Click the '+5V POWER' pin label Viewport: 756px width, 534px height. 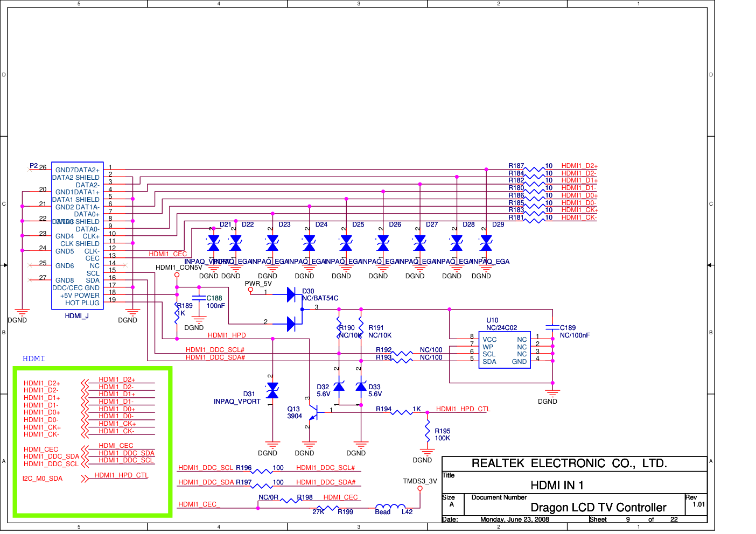[x=80, y=296]
